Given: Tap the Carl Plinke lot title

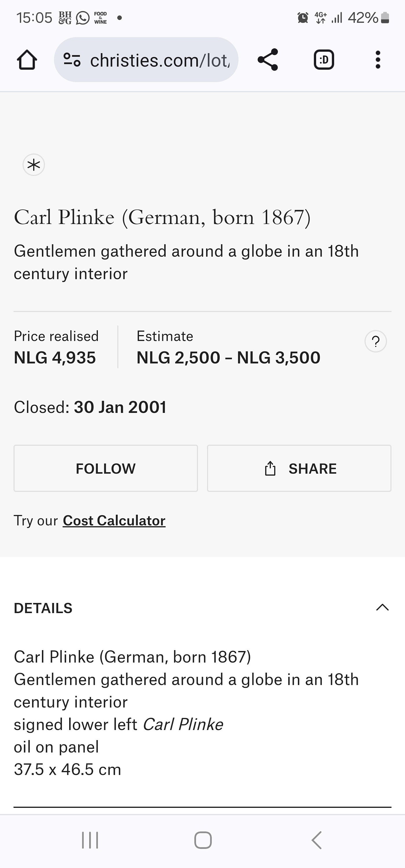Looking at the screenshot, I should (x=162, y=217).
